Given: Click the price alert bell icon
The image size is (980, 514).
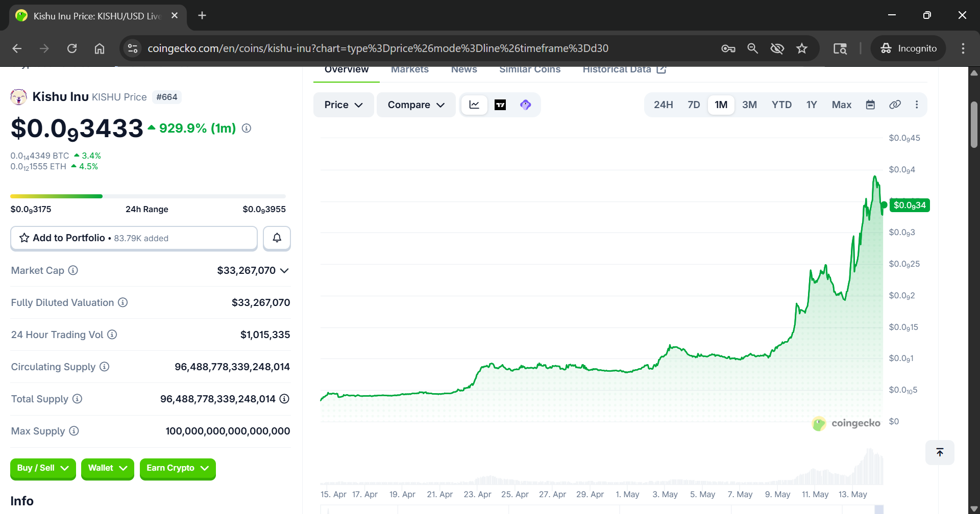Looking at the screenshot, I should [x=277, y=238].
